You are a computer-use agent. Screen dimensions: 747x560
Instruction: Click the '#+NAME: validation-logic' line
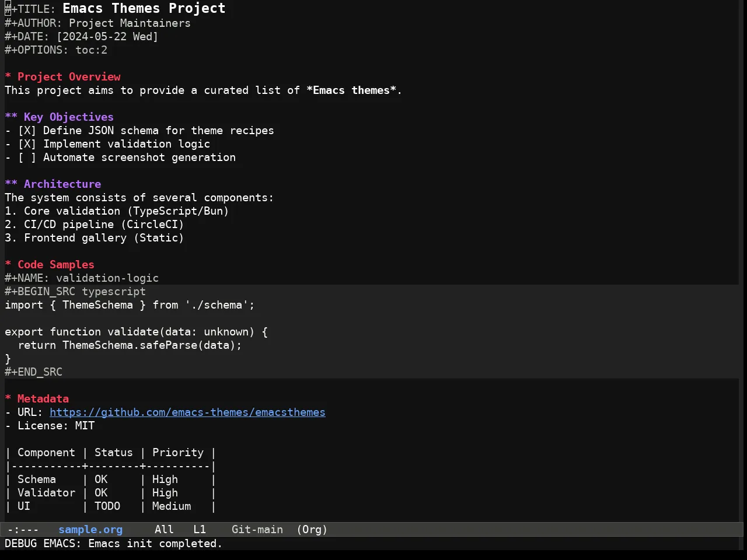click(x=82, y=278)
